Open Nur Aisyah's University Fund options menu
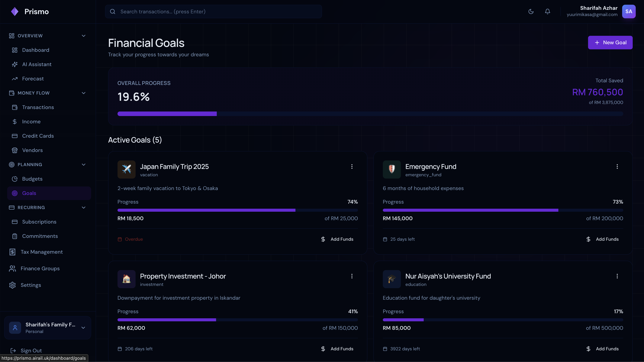 tap(617, 276)
